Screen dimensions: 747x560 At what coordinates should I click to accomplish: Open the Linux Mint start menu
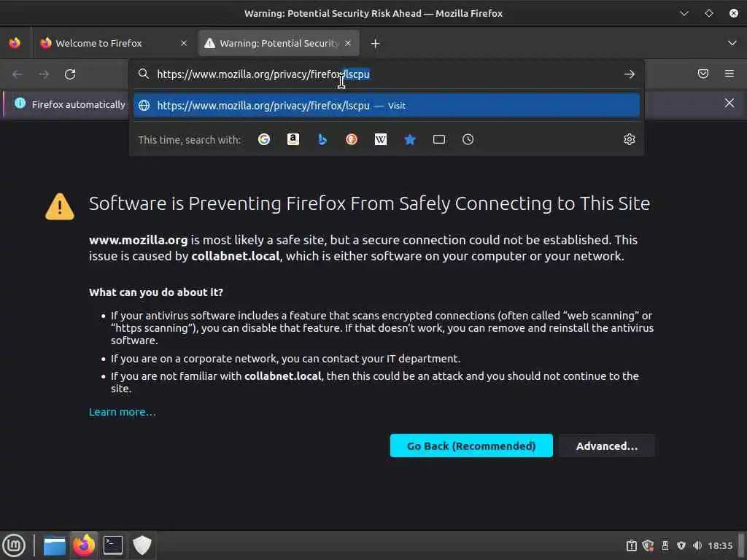tap(15, 545)
